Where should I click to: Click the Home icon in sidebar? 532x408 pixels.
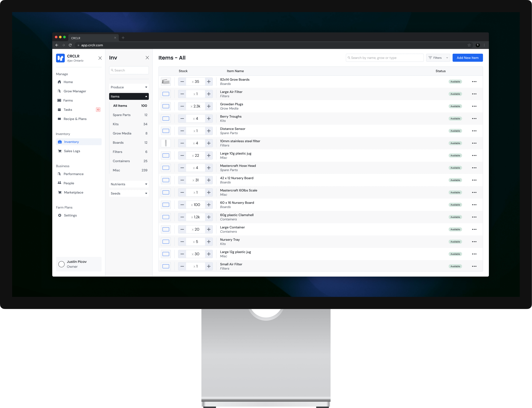(x=59, y=82)
